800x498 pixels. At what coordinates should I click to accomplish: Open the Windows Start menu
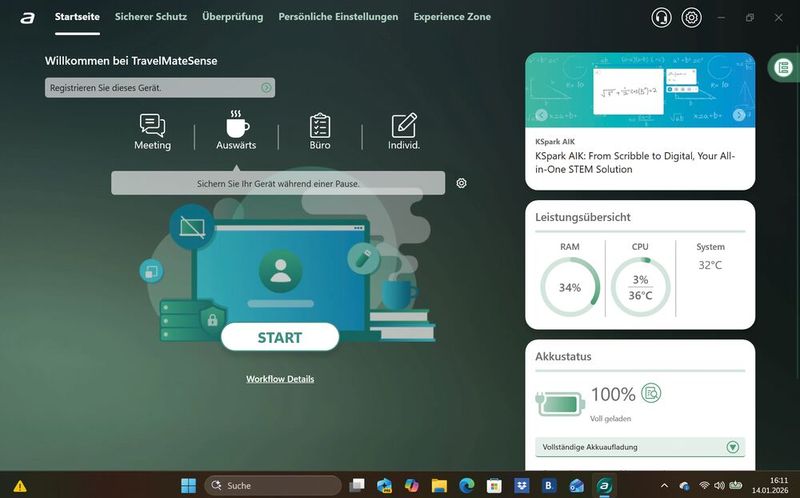click(x=188, y=486)
